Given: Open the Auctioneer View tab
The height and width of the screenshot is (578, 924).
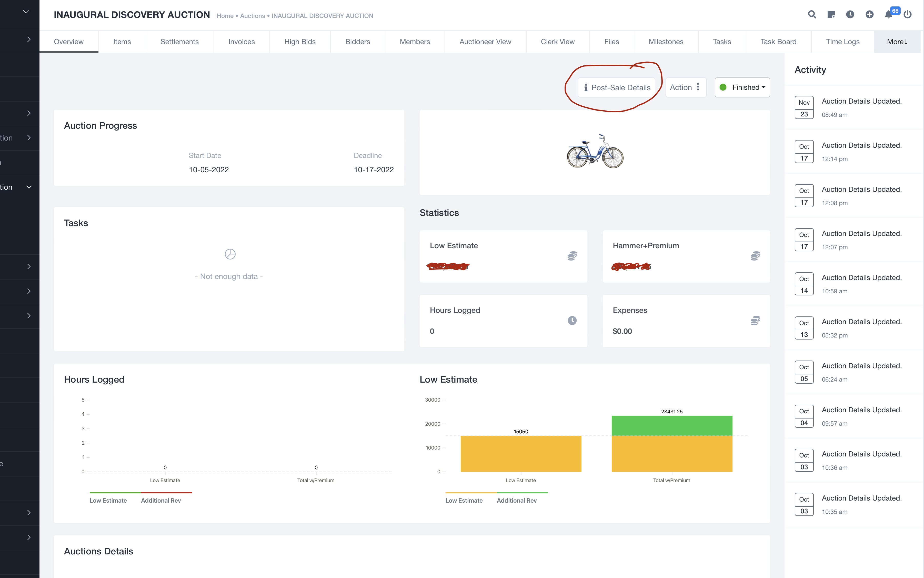Looking at the screenshot, I should pos(485,42).
